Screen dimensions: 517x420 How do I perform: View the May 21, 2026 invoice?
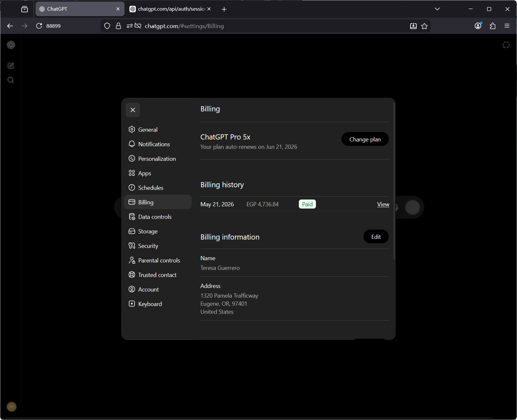[383, 204]
